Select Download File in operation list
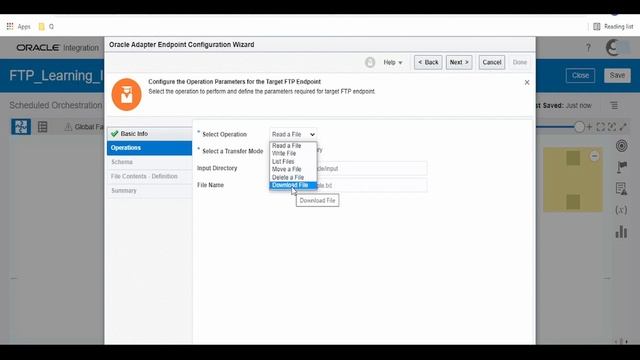 point(293,185)
